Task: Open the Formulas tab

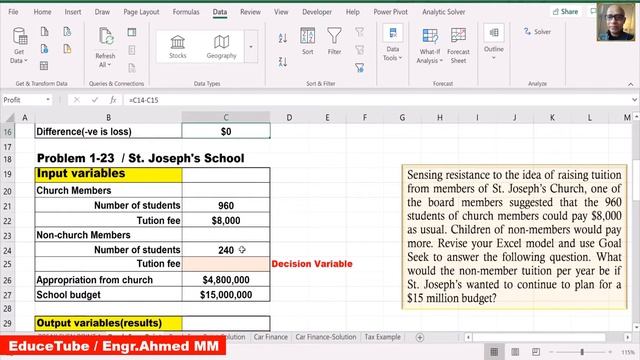Action: [x=186, y=12]
